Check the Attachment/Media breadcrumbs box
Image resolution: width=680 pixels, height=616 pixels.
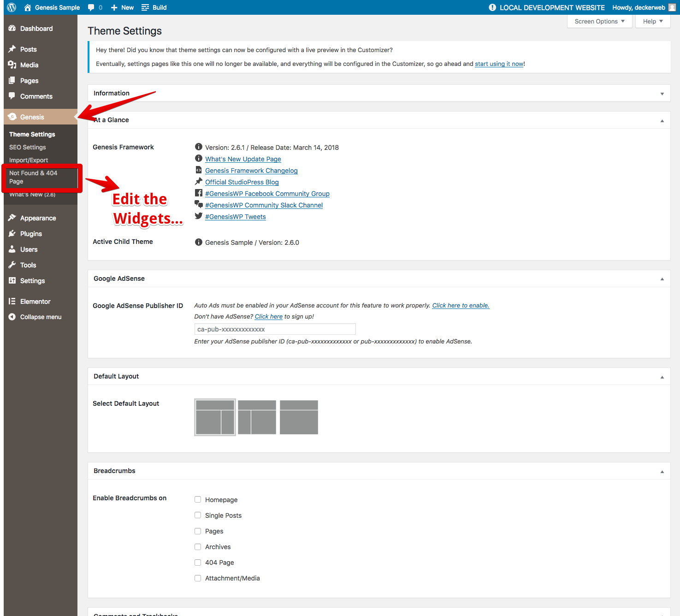198,578
